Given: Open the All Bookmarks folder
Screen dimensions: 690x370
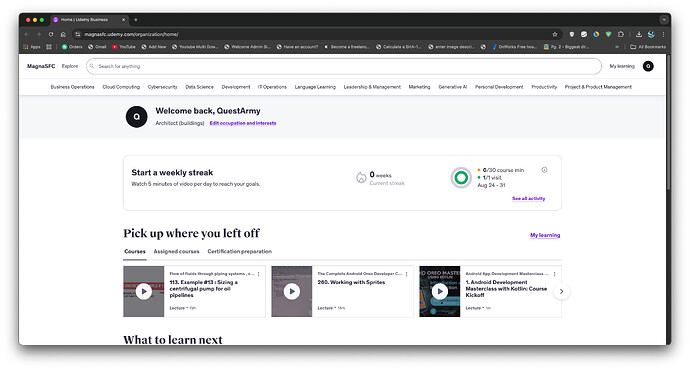Looking at the screenshot, I should tap(648, 47).
